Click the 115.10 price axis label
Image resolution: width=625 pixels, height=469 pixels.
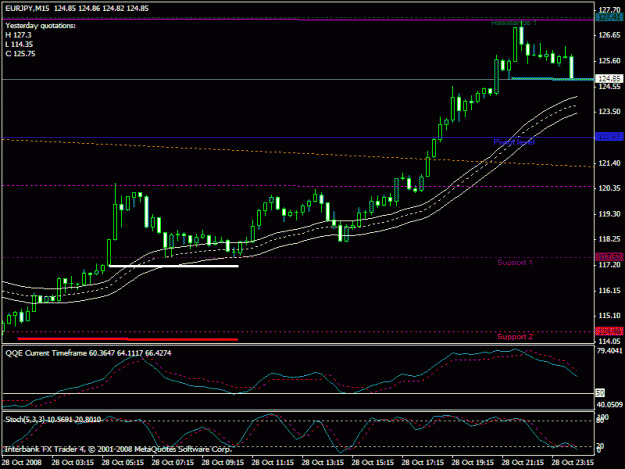click(x=609, y=316)
